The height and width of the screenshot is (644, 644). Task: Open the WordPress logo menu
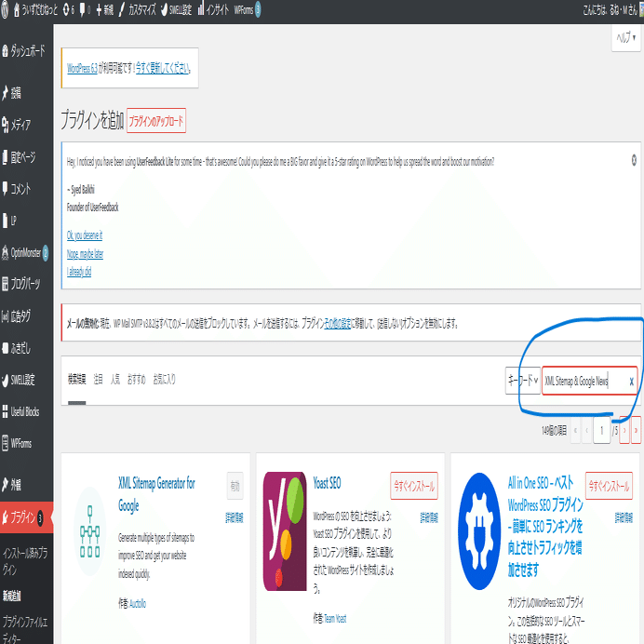5,10
